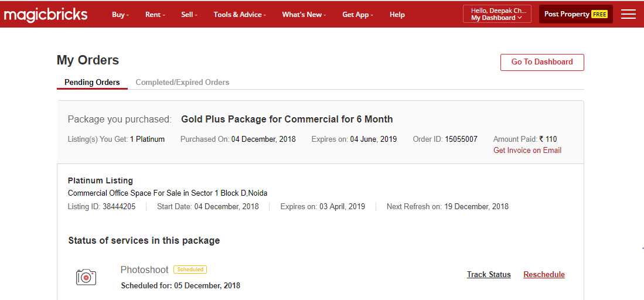
Task: Click the Post Property FREE button
Action: tap(575, 14)
